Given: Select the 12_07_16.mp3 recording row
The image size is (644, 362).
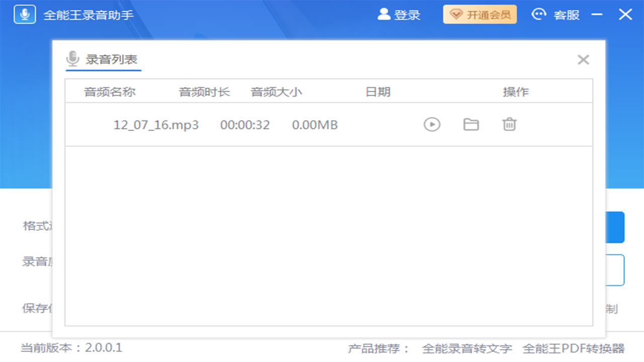Looking at the screenshot, I should (156, 125).
